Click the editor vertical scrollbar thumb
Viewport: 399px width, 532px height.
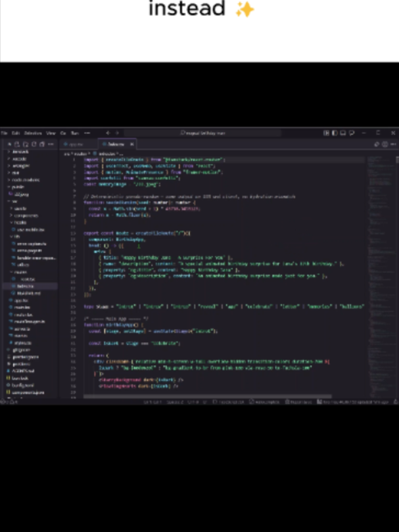click(397, 160)
